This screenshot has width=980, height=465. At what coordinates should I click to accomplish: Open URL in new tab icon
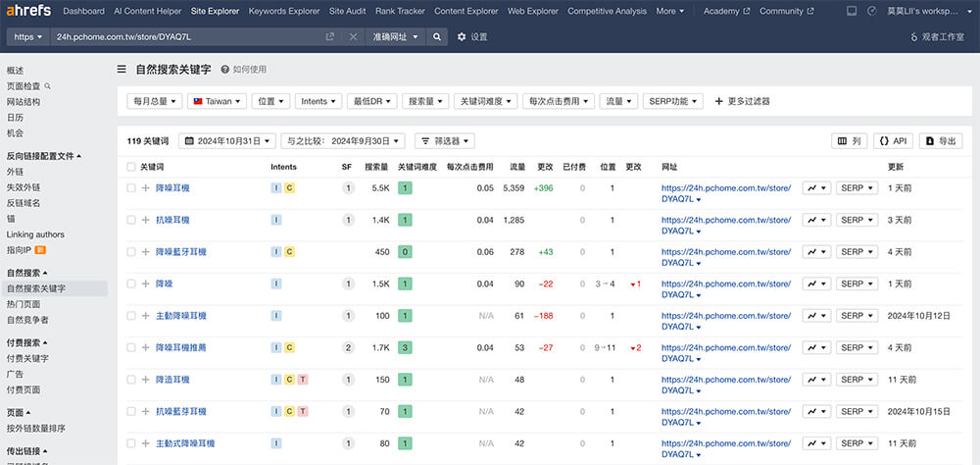pos(330,37)
